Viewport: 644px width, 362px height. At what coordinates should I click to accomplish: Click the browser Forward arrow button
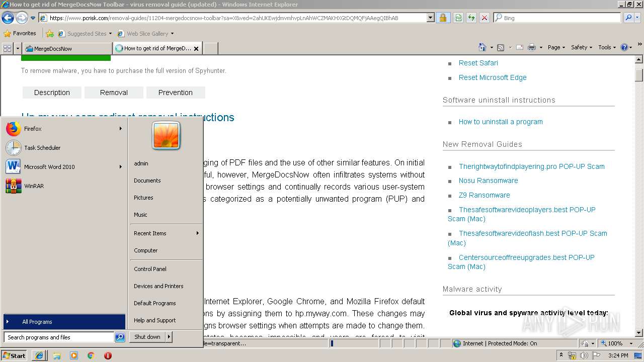click(x=22, y=18)
